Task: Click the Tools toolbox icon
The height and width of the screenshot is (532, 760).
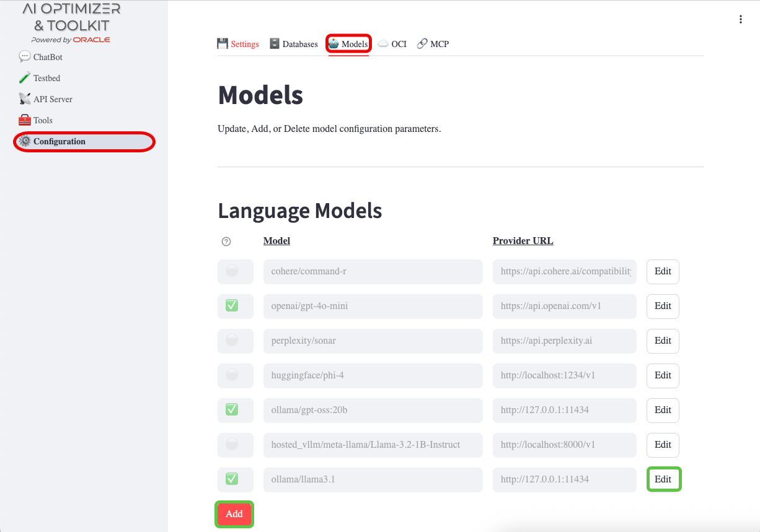Action: 24,120
